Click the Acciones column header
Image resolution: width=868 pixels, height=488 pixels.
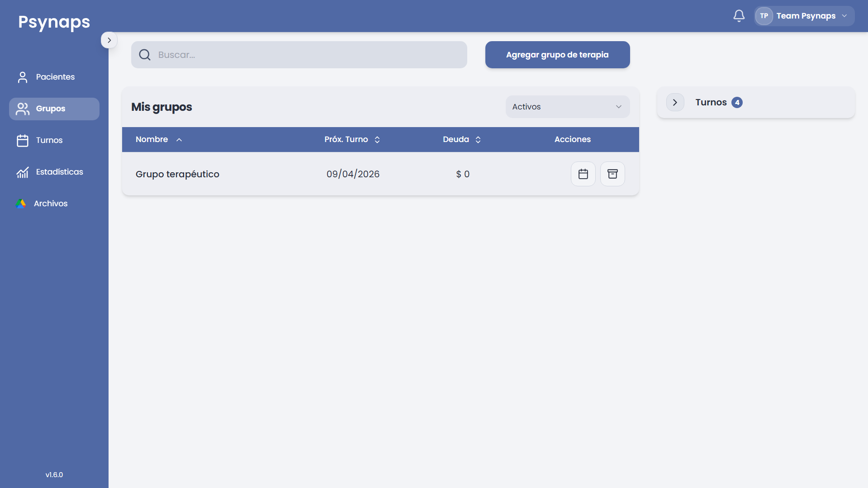click(573, 139)
